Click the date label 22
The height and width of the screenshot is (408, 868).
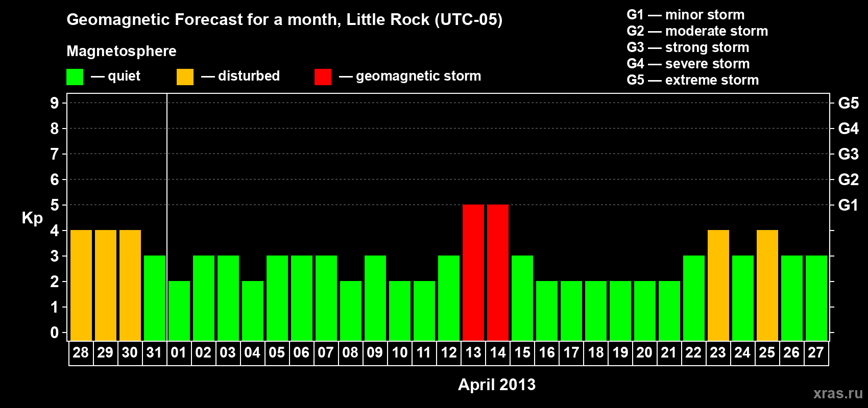coord(693,353)
